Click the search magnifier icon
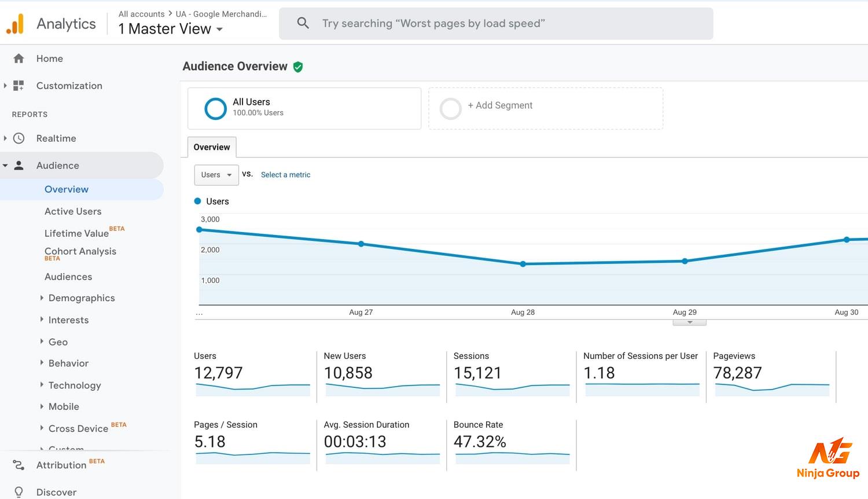868x499 pixels. coord(303,23)
